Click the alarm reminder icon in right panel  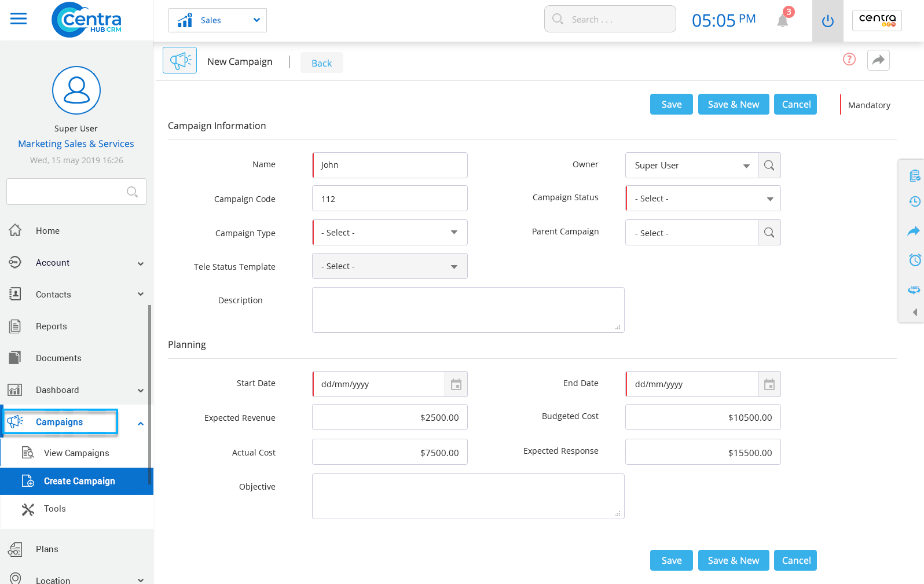(915, 260)
